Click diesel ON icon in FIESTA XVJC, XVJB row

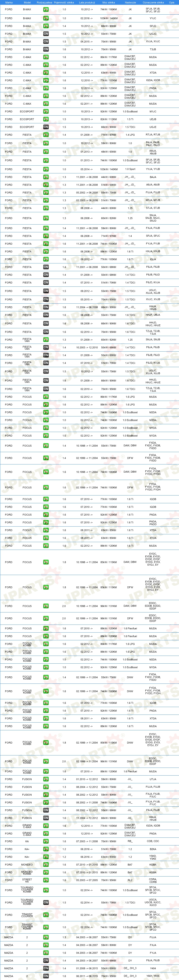click(46, 299)
